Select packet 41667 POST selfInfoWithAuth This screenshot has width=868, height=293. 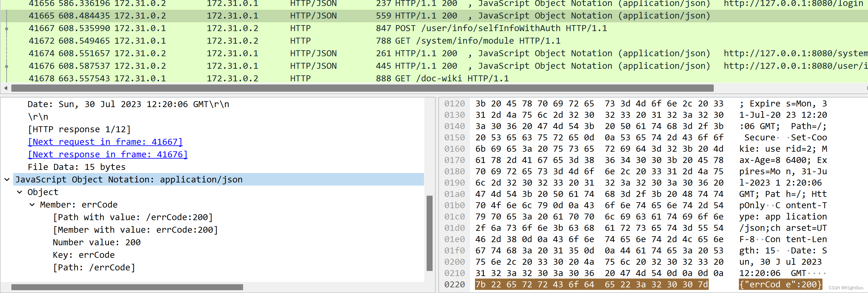point(434,28)
